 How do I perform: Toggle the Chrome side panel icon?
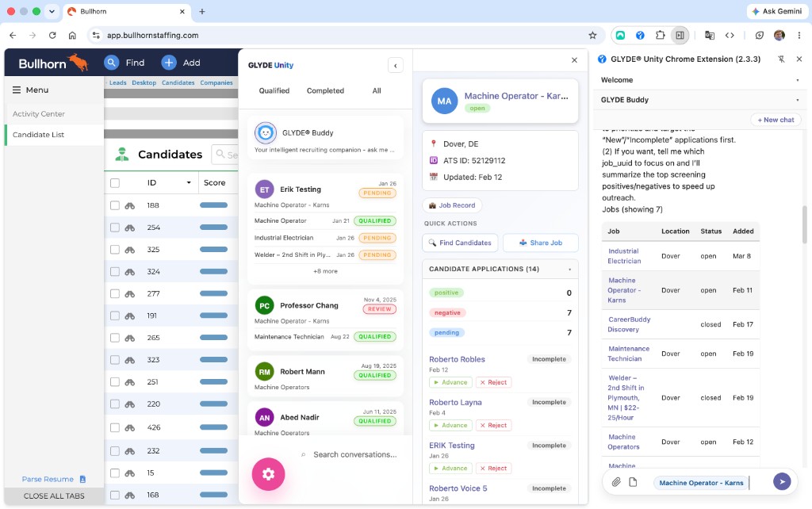(680, 35)
